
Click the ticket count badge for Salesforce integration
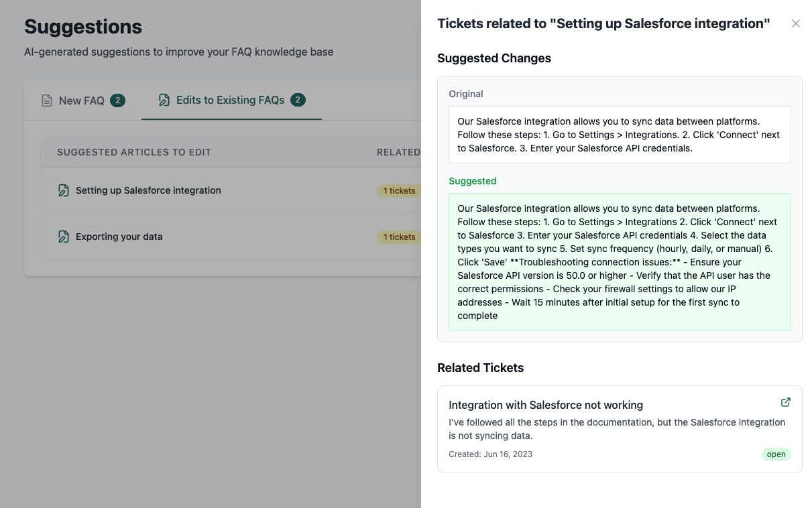(x=399, y=191)
